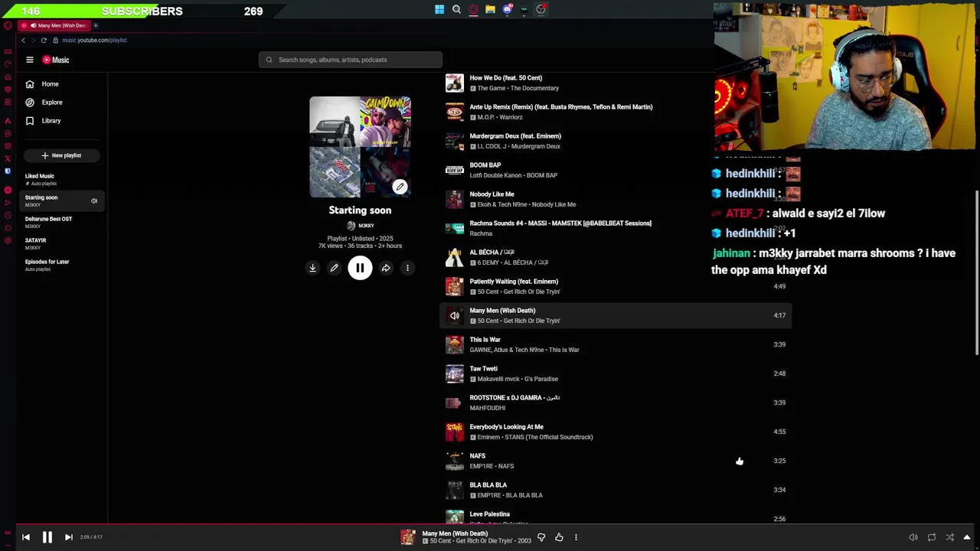Image resolution: width=980 pixels, height=551 pixels.
Task: Open a new browser tab
Action: click(96, 25)
